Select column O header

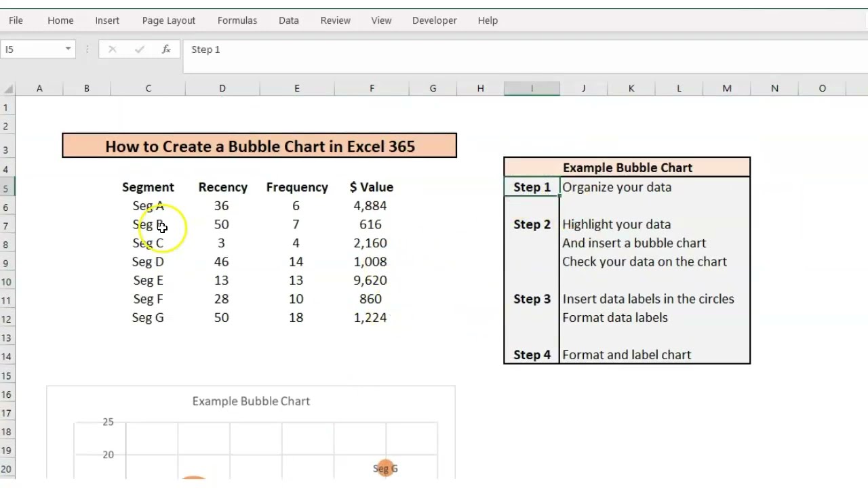coord(823,88)
